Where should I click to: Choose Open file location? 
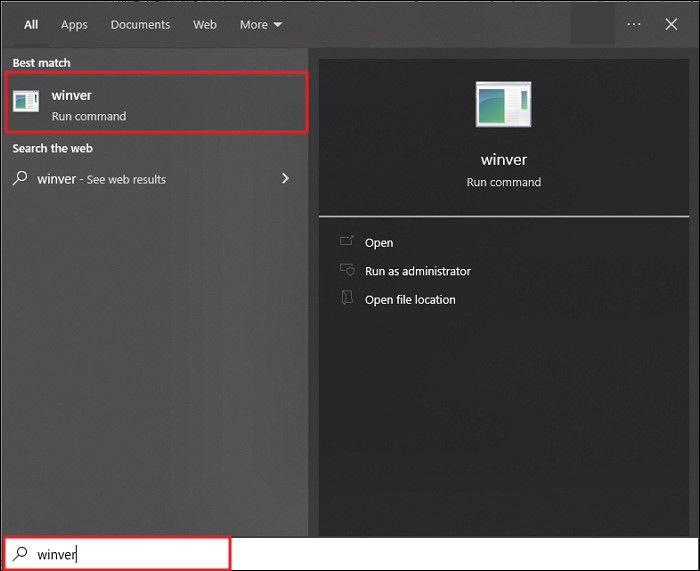(x=410, y=300)
